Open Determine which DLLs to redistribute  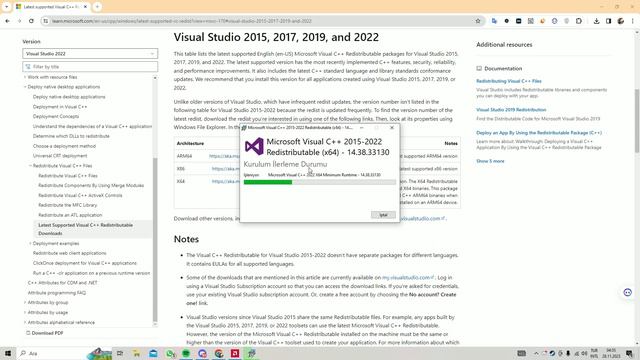[x=71, y=136]
